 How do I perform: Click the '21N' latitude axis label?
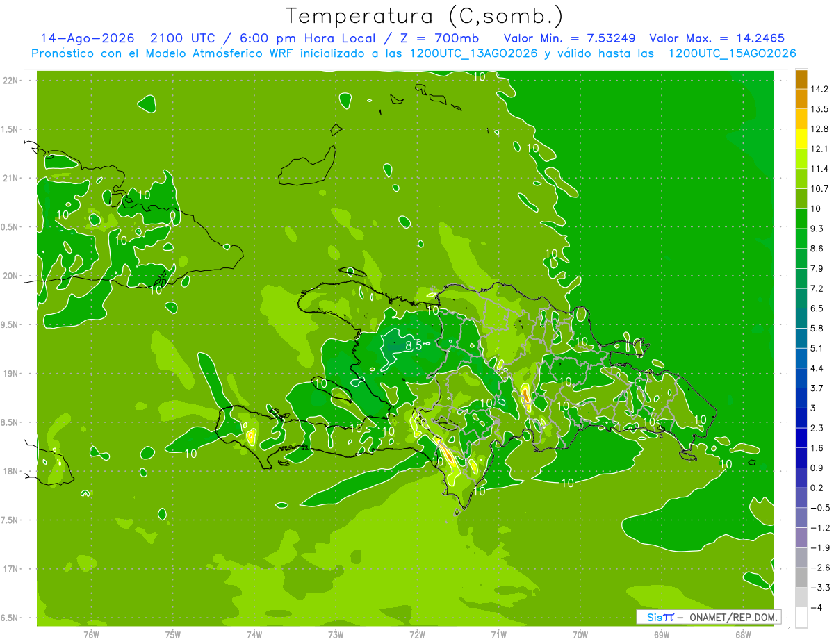tap(12, 178)
